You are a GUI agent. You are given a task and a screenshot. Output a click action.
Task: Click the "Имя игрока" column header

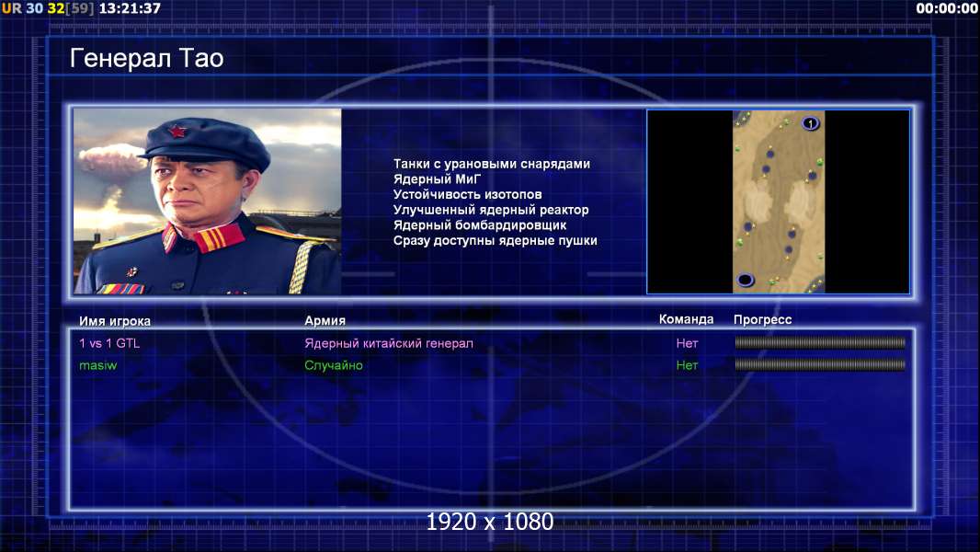[x=115, y=321]
